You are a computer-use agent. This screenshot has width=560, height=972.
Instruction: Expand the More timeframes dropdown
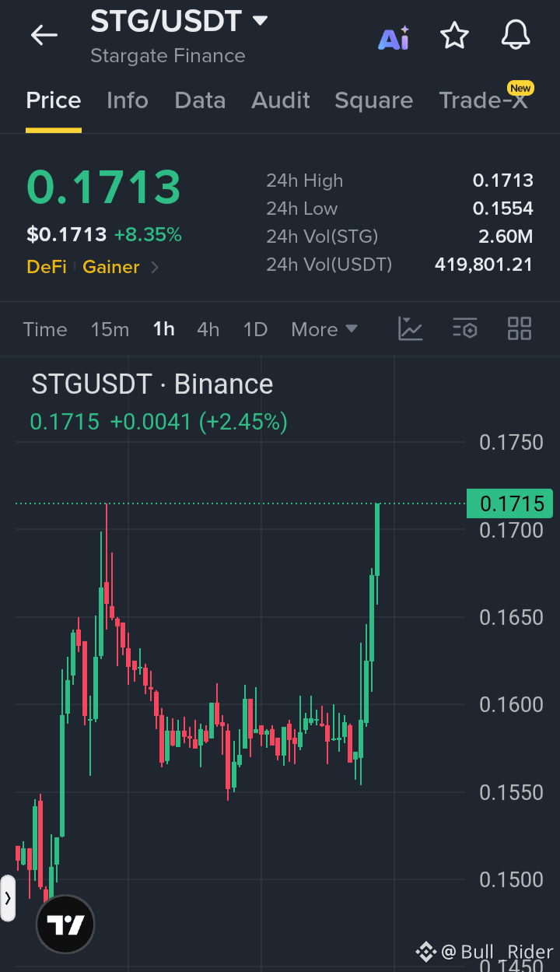point(324,329)
